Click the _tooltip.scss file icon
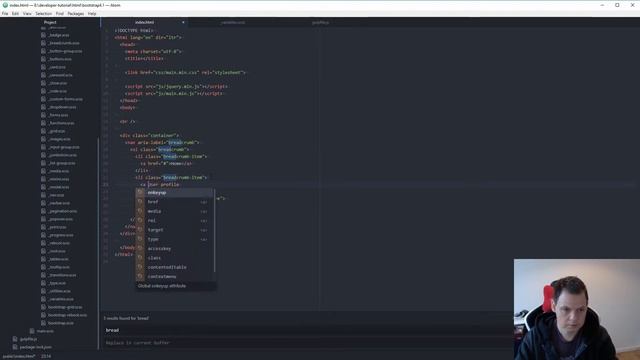The image size is (640, 360). [x=43, y=267]
